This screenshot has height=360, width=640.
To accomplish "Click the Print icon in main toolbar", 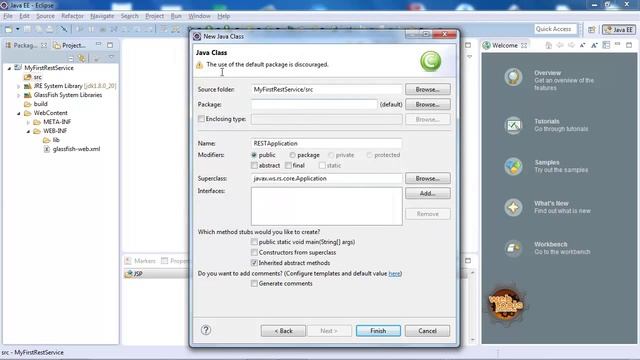I will click(x=49, y=29).
